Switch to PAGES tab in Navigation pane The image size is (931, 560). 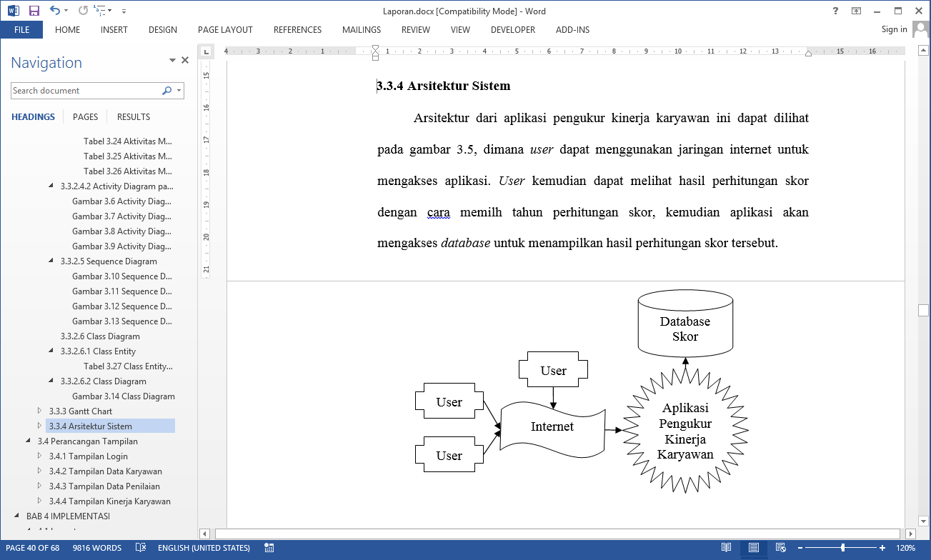86,116
